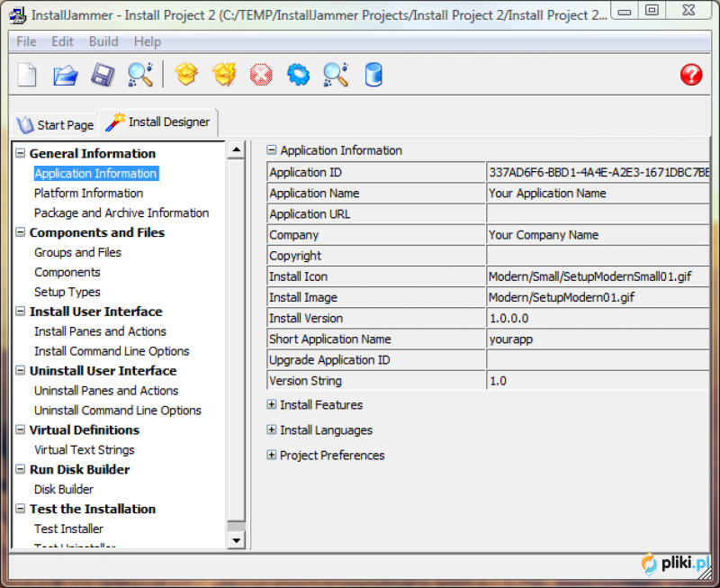The height and width of the screenshot is (588, 720).
Task: Click the 'Copyright' property label
Action: (x=295, y=256)
